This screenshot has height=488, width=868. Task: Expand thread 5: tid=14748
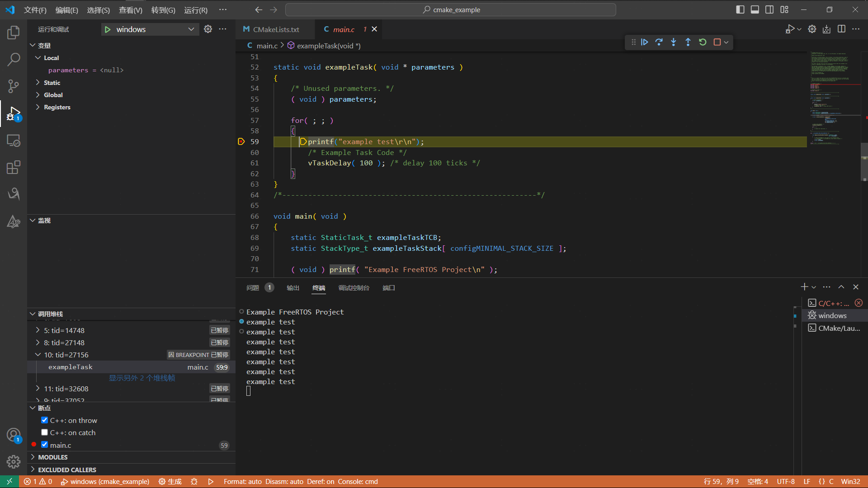pos(38,330)
